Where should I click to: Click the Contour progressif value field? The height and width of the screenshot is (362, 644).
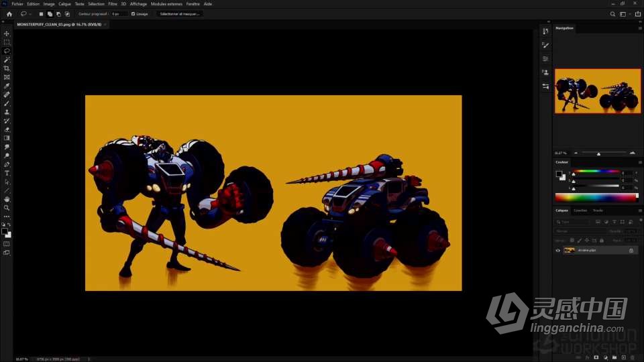[119, 14]
